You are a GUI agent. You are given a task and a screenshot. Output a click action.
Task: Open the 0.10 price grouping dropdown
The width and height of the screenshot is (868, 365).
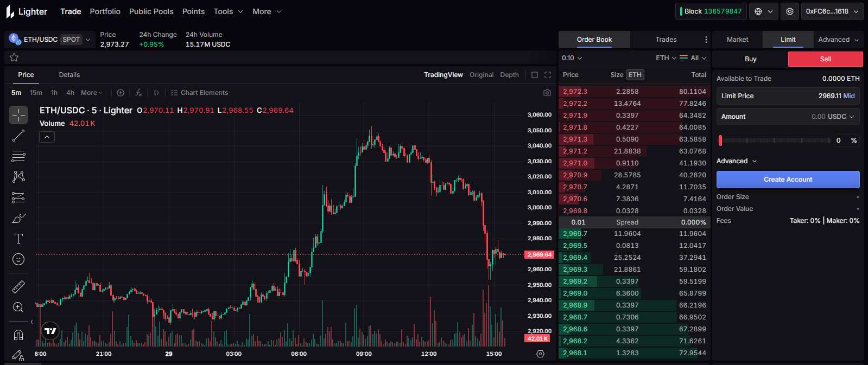click(572, 58)
